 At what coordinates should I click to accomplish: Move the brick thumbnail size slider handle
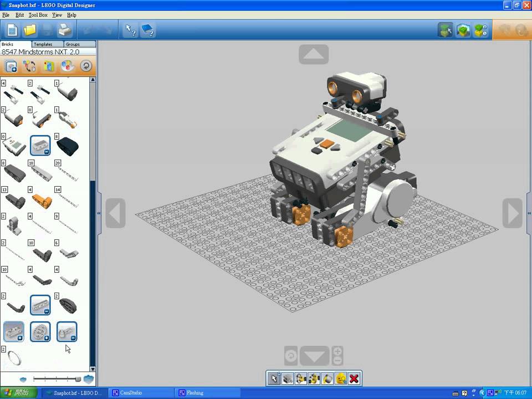point(78,379)
